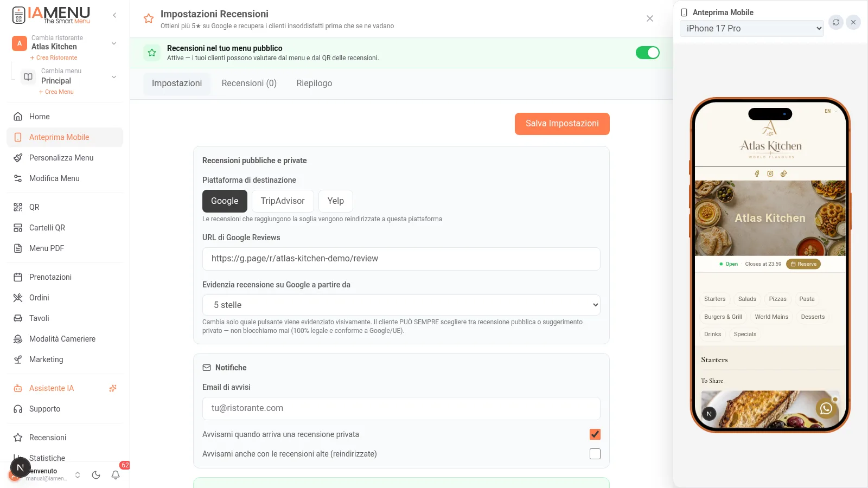868x488 pixels.
Task: Close the Impostazioni Recensioni panel
Action: click(650, 18)
